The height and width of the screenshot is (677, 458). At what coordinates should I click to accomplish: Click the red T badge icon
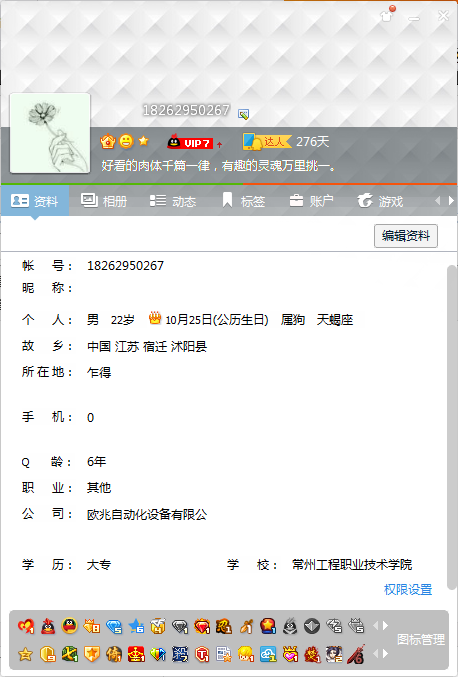[x=202, y=654]
